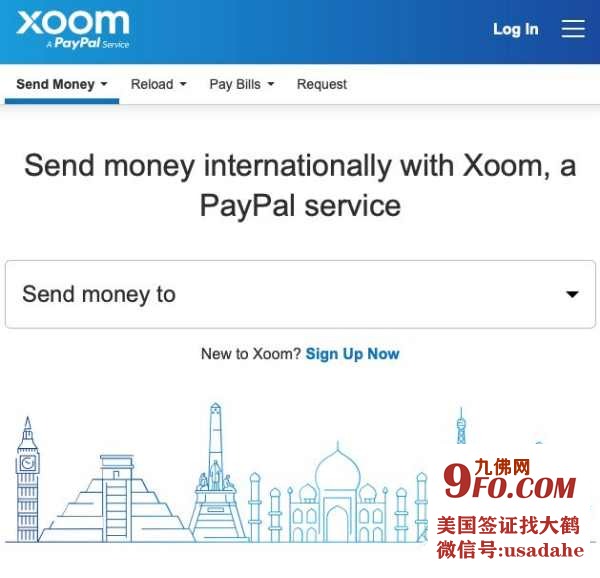Image resolution: width=600 pixels, height=578 pixels.
Task: Expand the Pay Bills dropdown caret
Action: (271, 84)
